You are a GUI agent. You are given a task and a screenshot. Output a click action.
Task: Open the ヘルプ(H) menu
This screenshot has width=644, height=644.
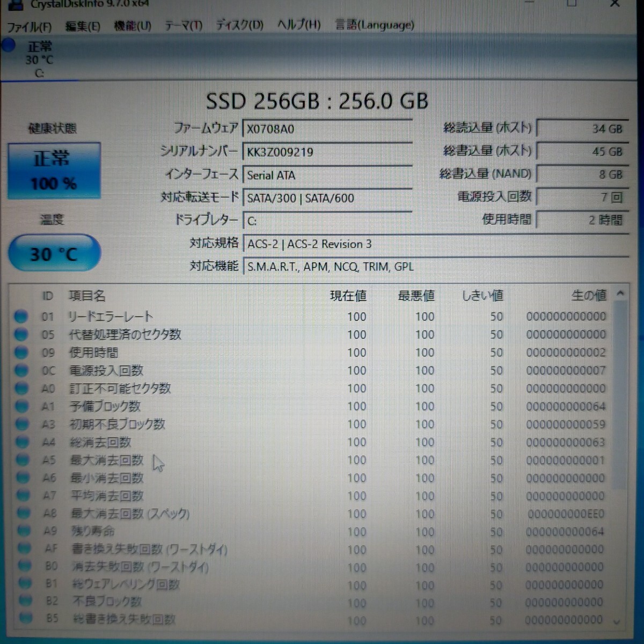(299, 25)
